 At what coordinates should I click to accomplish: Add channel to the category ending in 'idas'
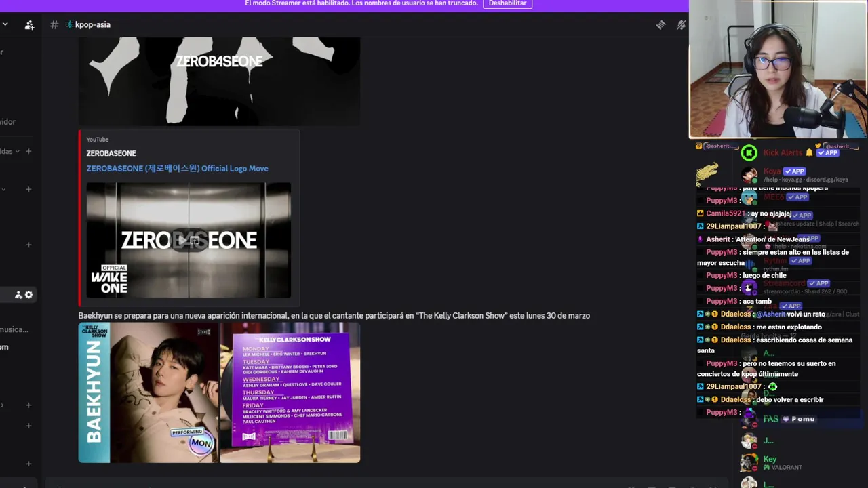[28, 151]
